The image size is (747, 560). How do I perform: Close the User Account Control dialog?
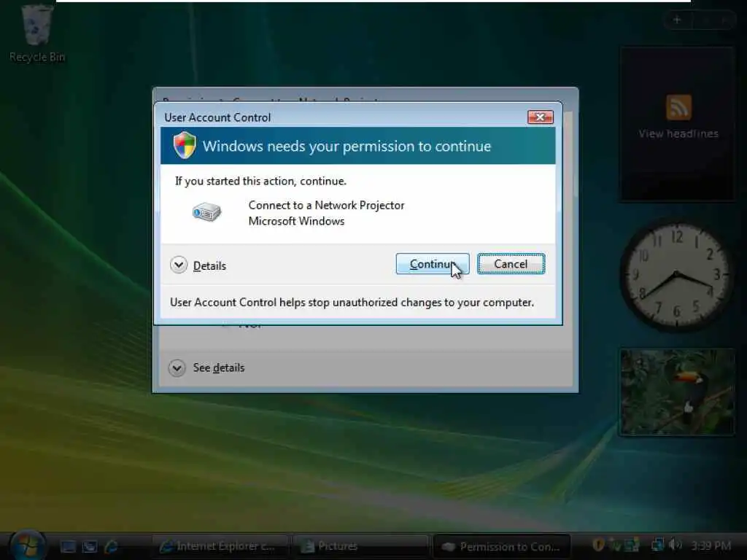coord(541,117)
